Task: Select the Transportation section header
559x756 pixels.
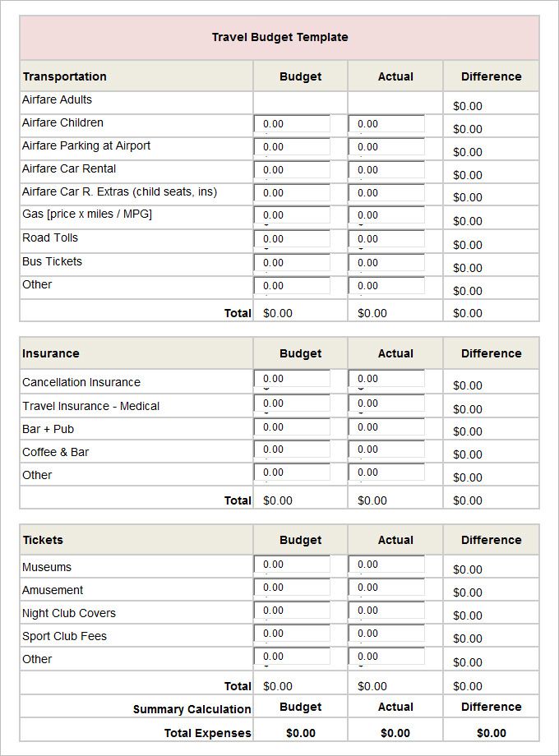Action: point(64,76)
